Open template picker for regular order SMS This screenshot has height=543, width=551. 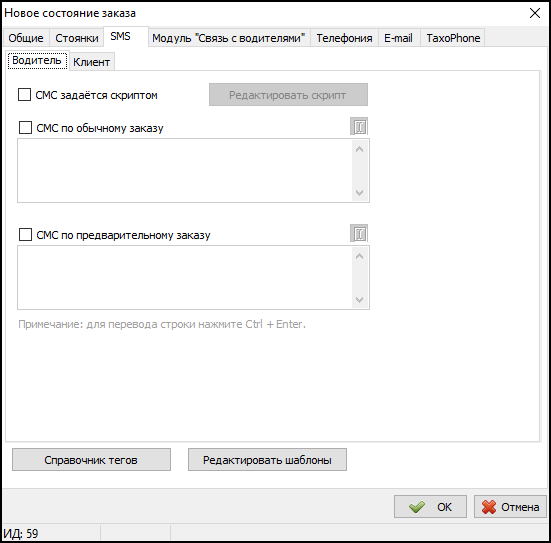359,127
